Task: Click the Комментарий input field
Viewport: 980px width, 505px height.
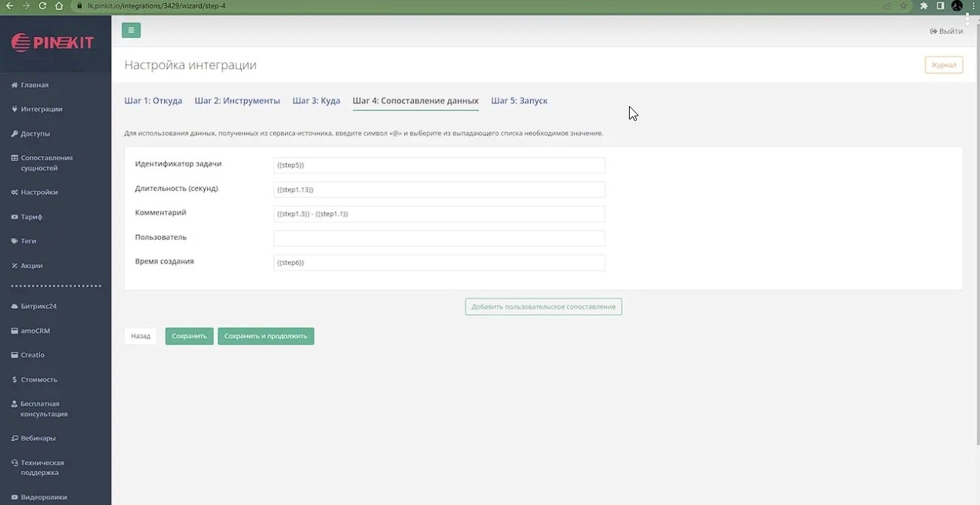Action: point(439,214)
